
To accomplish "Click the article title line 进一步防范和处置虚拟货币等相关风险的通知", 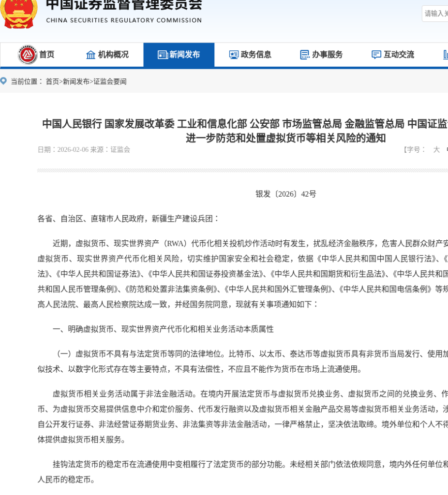I will tap(285, 138).
